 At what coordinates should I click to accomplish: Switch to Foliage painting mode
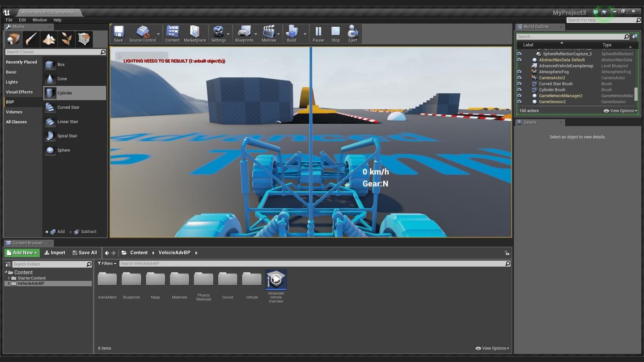(66, 39)
